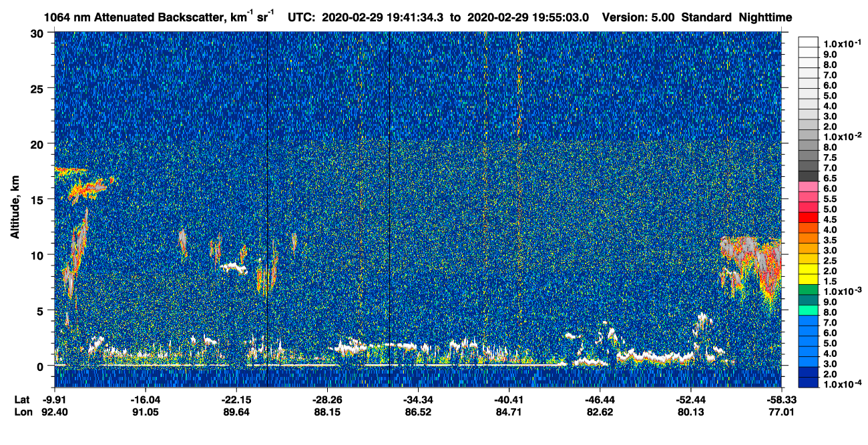The image size is (868, 445).
Task: Click latitude value '-52.44'
Action: point(690,399)
